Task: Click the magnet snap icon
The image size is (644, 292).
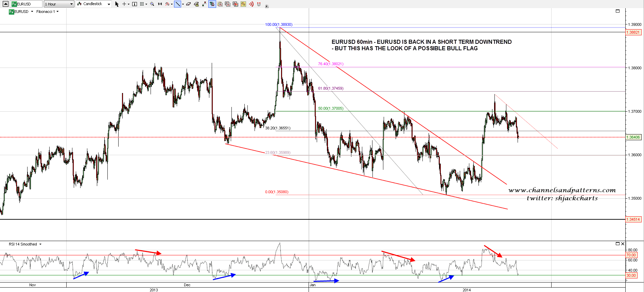Action: 259,4
